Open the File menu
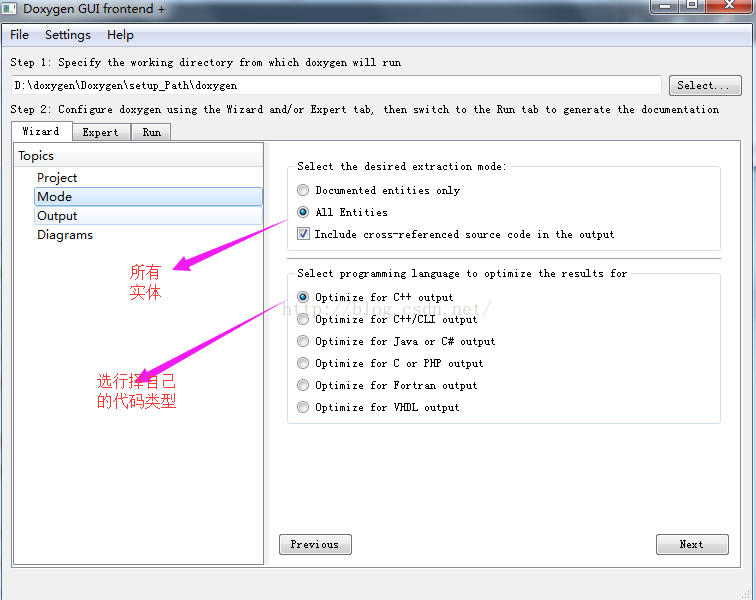756x600 pixels. click(19, 35)
